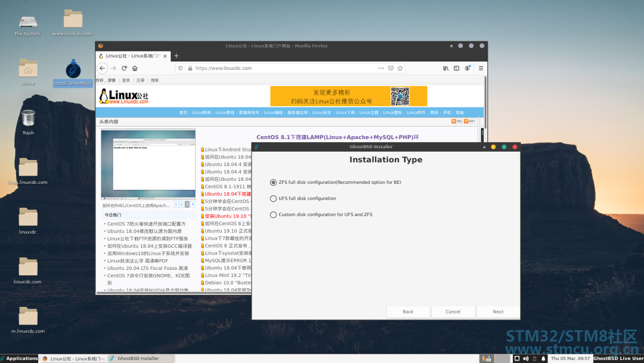Select slideshow page 1 indicator
The width and height of the screenshot is (644, 363).
coord(176,204)
